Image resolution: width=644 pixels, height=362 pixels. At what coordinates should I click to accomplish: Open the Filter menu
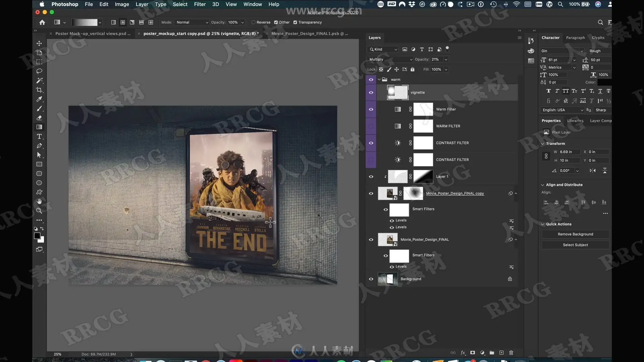pos(200,4)
